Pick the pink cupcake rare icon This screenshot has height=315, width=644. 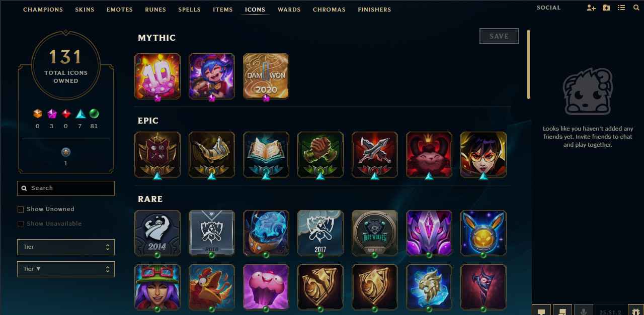click(x=266, y=287)
